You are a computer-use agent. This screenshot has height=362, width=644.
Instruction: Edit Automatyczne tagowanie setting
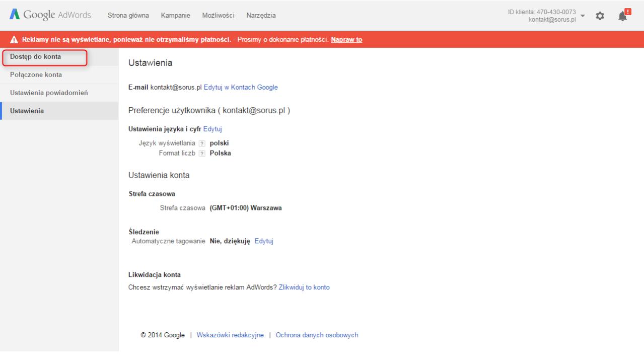pyautogui.click(x=264, y=241)
